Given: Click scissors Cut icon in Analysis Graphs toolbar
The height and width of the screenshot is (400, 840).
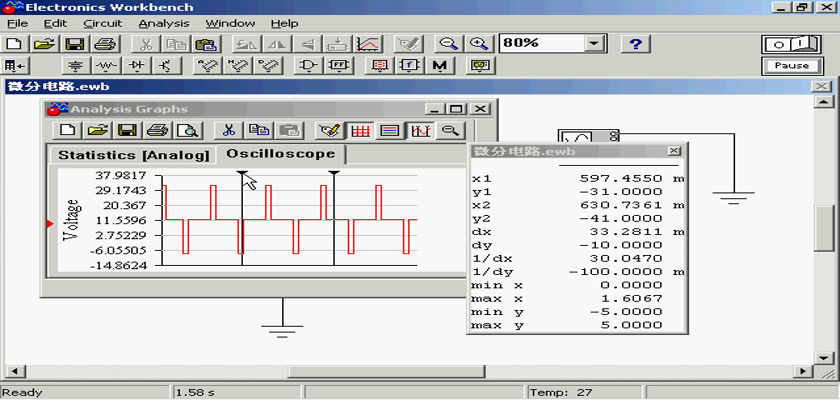Looking at the screenshot, I should point(228,130).
